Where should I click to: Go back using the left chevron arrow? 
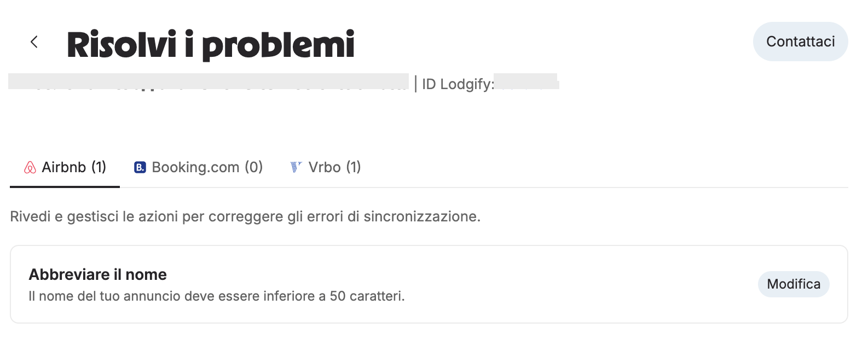click(x=34, y=42)
